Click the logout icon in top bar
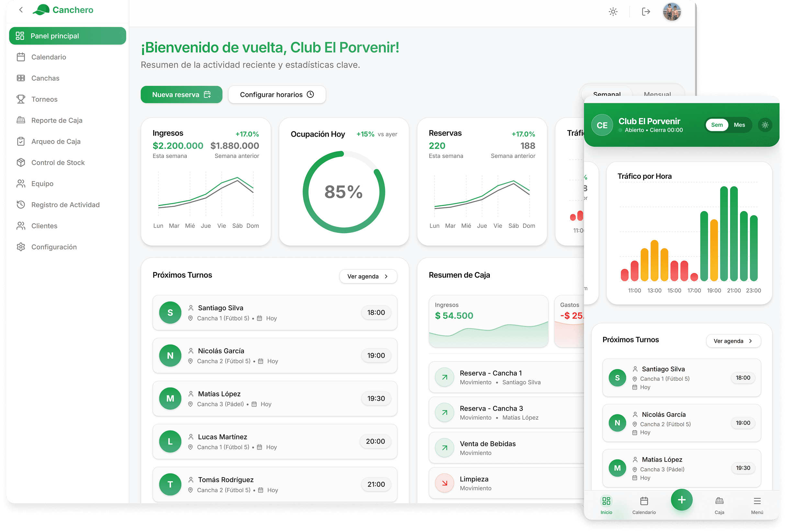This screenshot has height=532, width=786. click(x=646, y=12)
